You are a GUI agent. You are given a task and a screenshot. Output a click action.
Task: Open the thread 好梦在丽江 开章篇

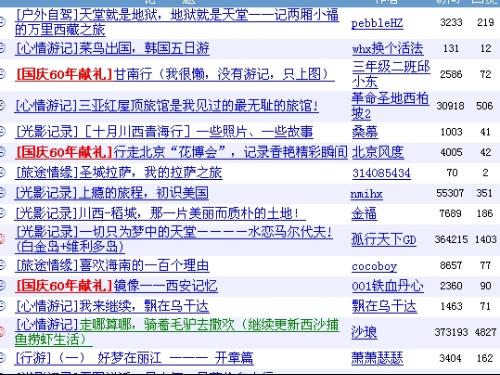134,358
